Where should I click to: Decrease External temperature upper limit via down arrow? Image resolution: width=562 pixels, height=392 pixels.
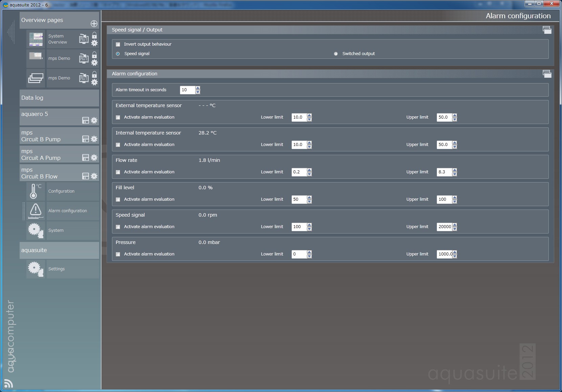click(x=455, y=119)
